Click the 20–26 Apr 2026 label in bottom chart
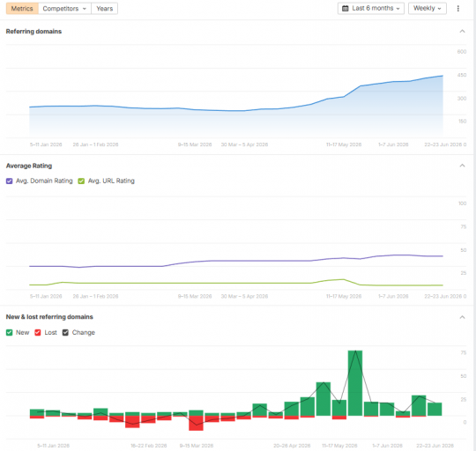The height and width of the screenshot is (451, 476). click(x=292, y=446)
